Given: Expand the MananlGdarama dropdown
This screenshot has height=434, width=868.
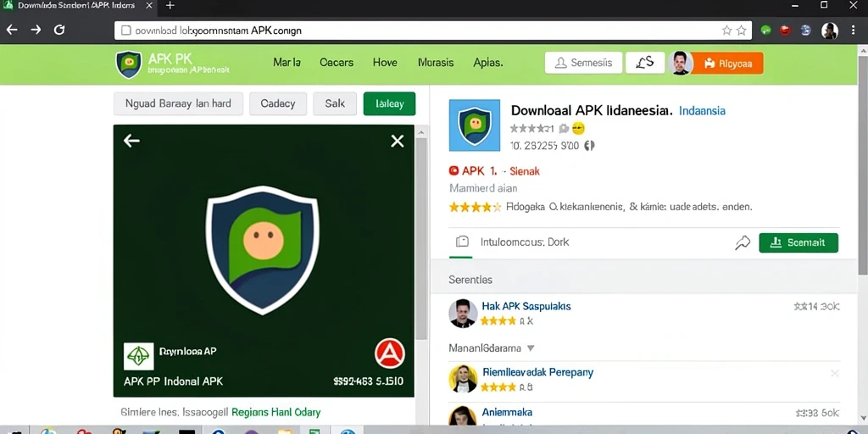Looking at the screenshot, I should (492, 348).
